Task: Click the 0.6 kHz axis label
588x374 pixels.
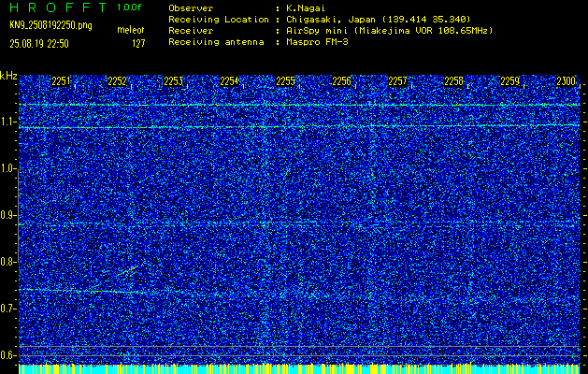Action: coord(7,355)
